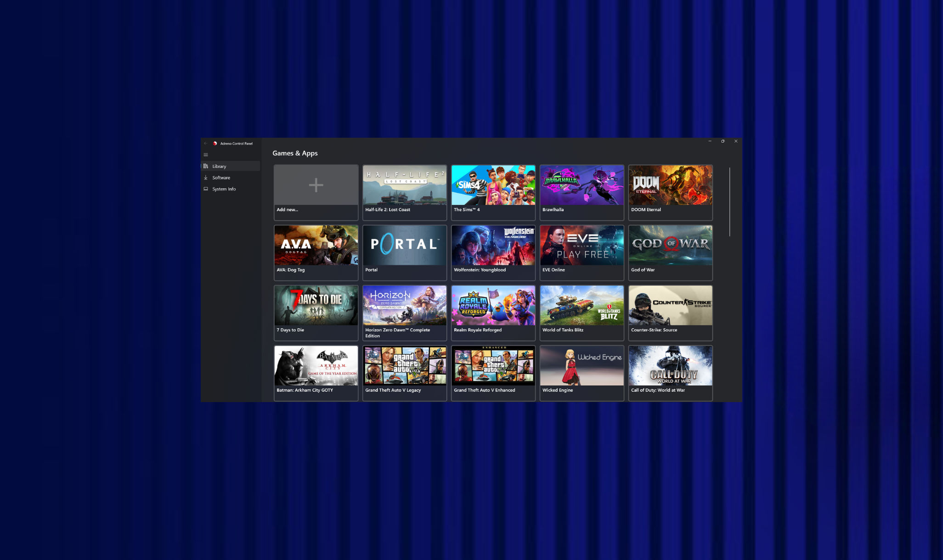Image resolution: width=943 pixels, height=560 pixels.
Task: Click the Snapdragon logo in the header
Action: tap(216, 143)
